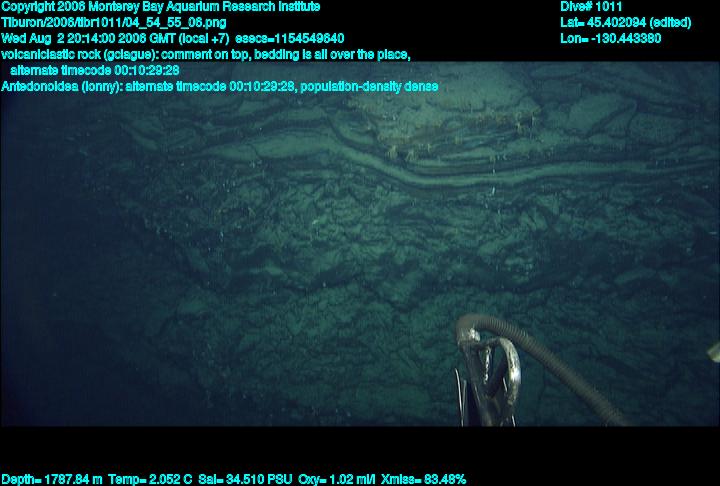Click the Dive# 1011 label
The image size is (720, 486).
coord(591,7)
